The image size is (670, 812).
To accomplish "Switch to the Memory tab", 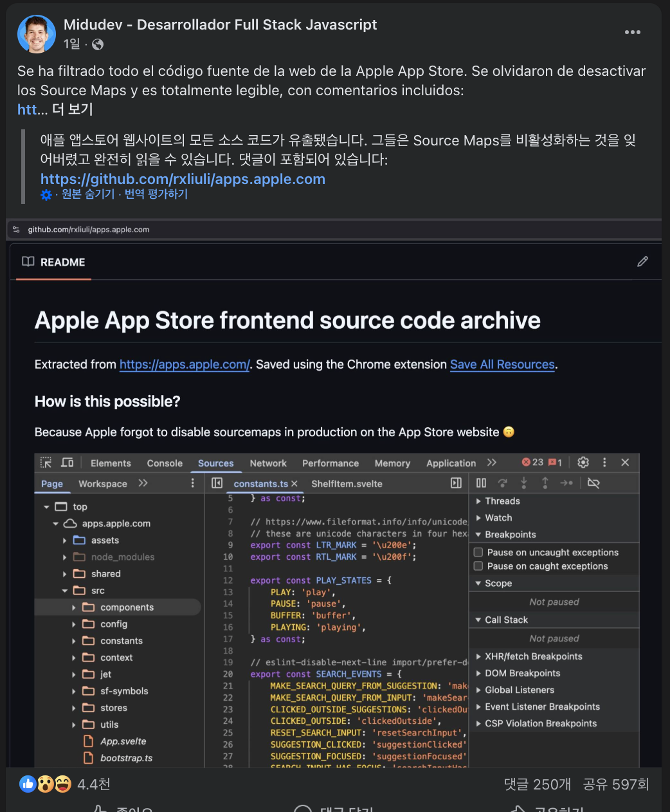I will (x=392, y=463).
